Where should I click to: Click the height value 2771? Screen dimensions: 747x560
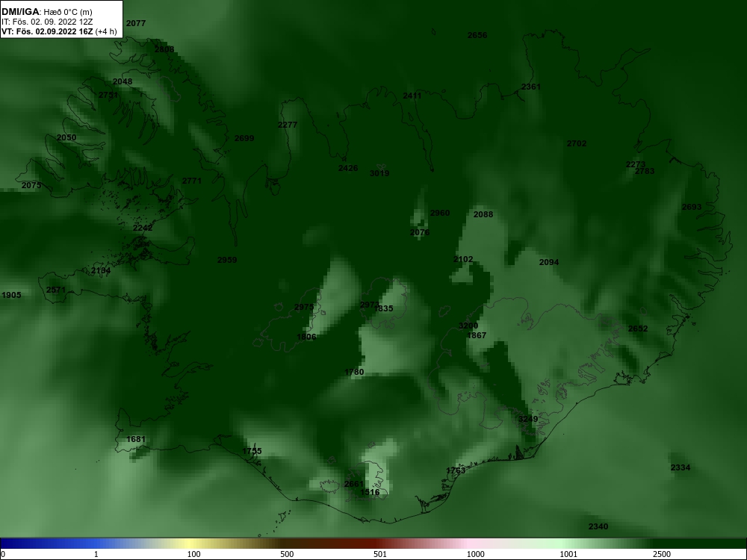[191, 181]
